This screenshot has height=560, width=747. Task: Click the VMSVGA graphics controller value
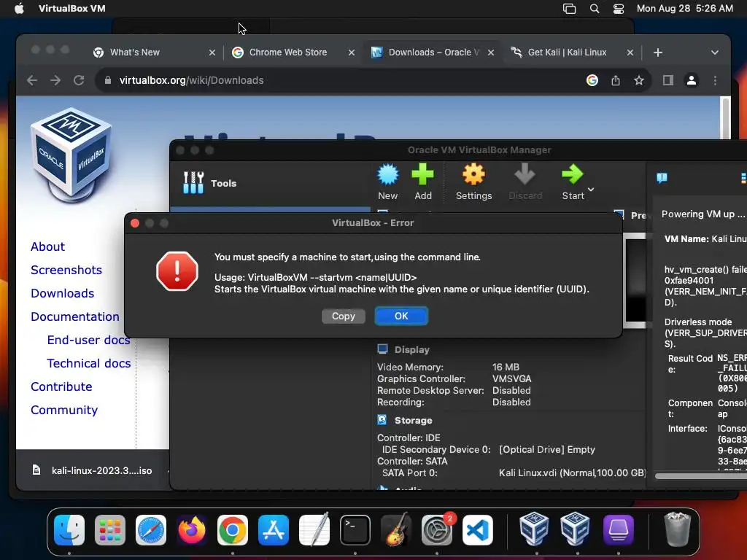pyautogui.click(x=511, y=379)
